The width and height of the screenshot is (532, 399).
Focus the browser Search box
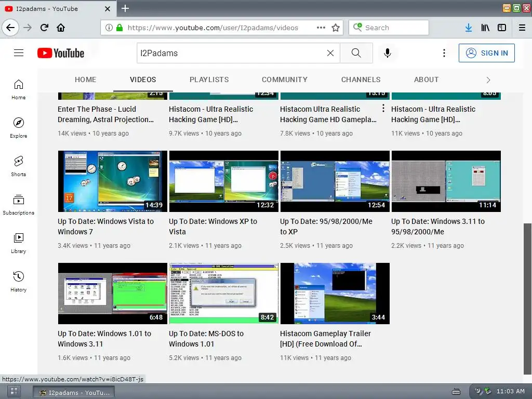[389, 28]
